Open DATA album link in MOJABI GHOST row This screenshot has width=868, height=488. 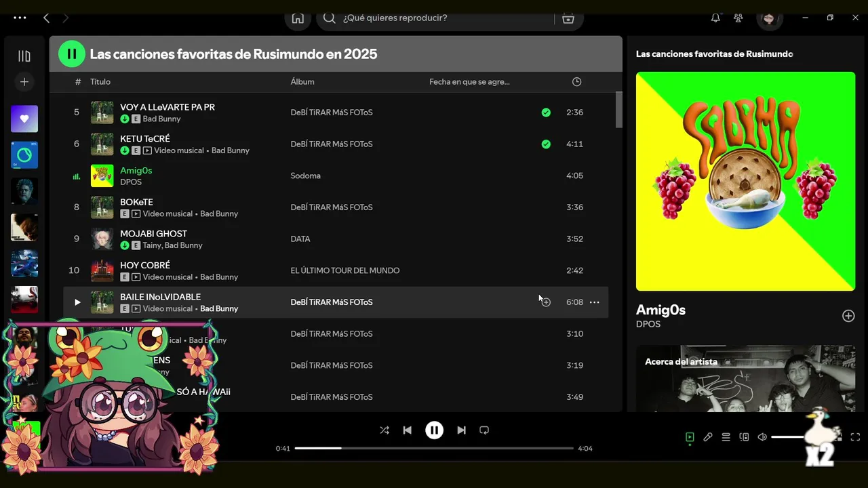300,239
